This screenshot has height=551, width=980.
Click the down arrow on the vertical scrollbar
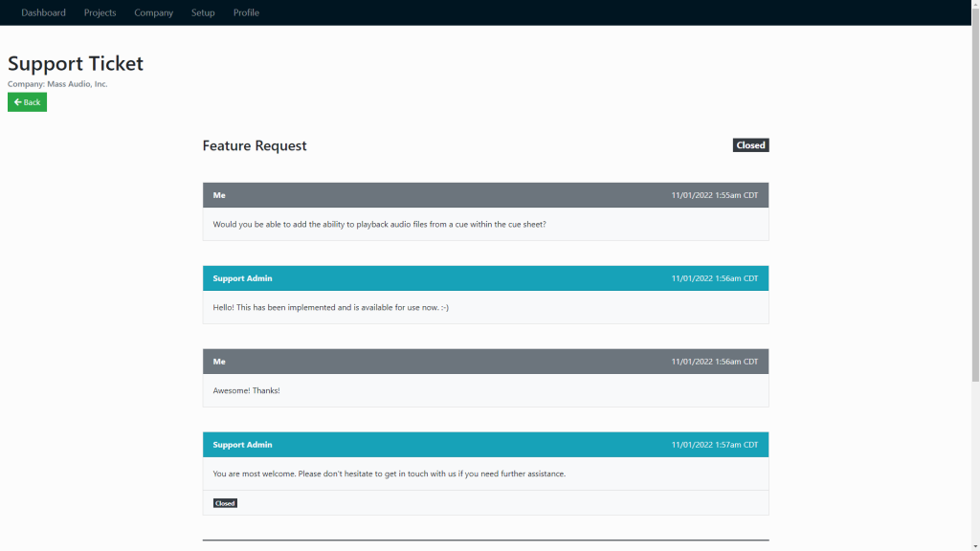973,544
